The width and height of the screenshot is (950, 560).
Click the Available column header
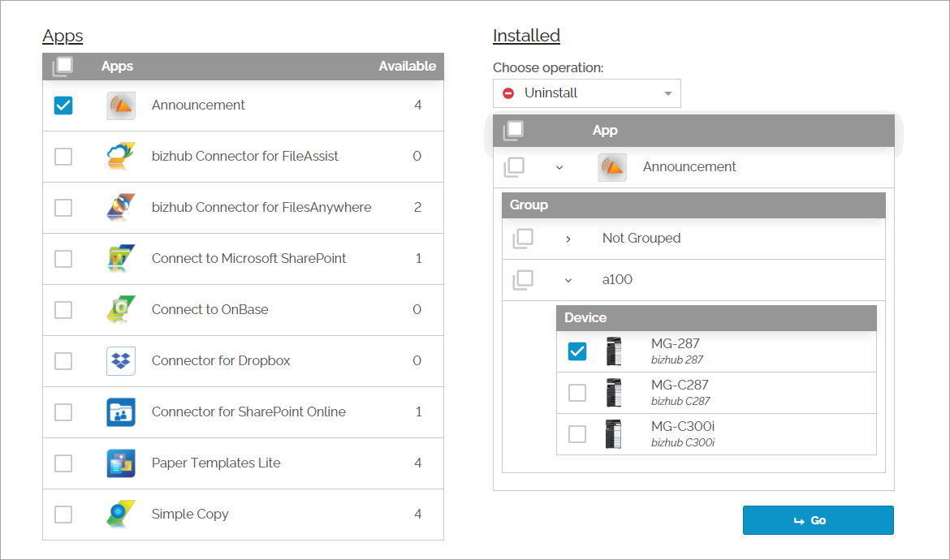[x=407, y=66]
